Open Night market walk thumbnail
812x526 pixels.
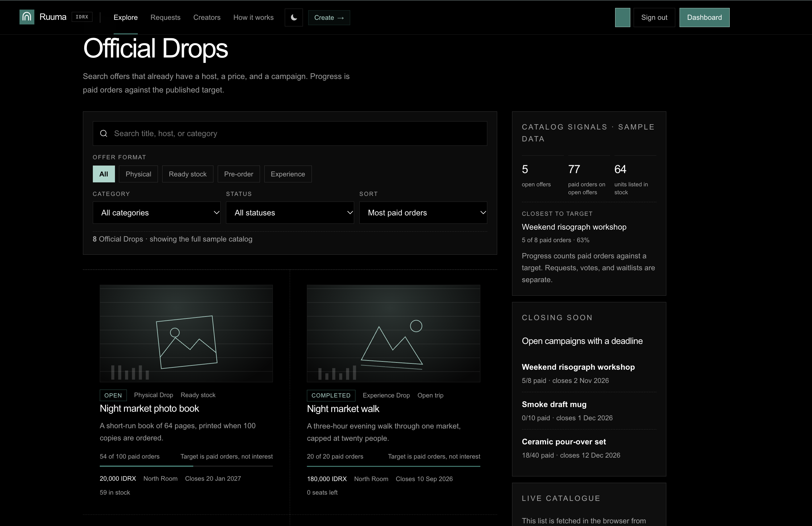[x=393, y=333]
